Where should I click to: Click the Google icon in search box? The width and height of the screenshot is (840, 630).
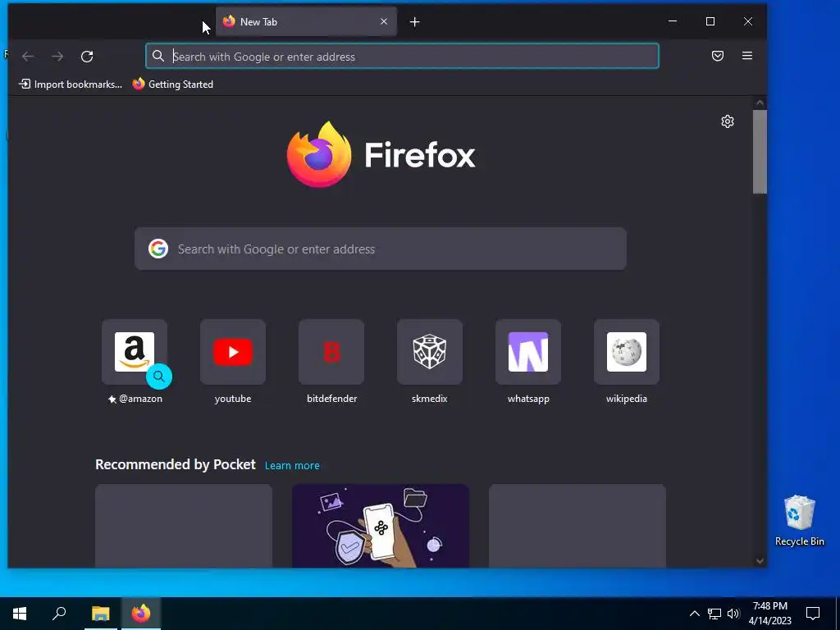pos(158,249)
